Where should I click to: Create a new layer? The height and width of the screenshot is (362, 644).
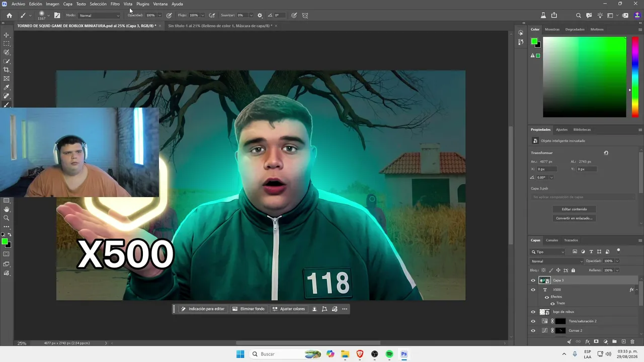coord(623,342)
